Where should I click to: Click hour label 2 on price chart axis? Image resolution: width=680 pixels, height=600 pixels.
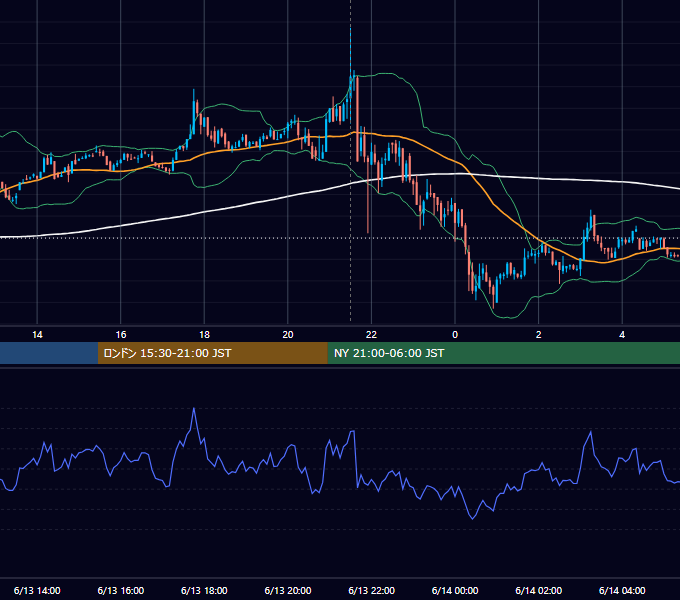coord(538,335)
